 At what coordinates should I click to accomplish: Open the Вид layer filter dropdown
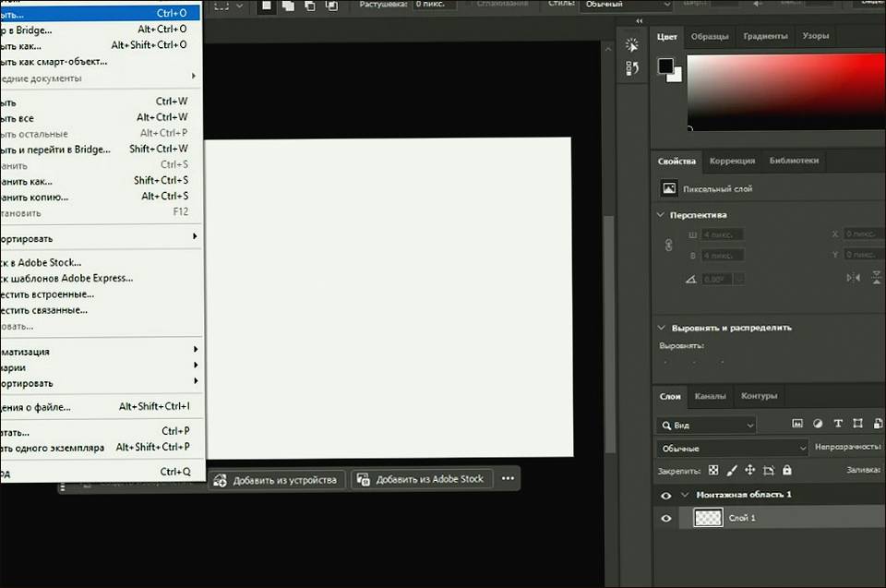tap(708, 426)
